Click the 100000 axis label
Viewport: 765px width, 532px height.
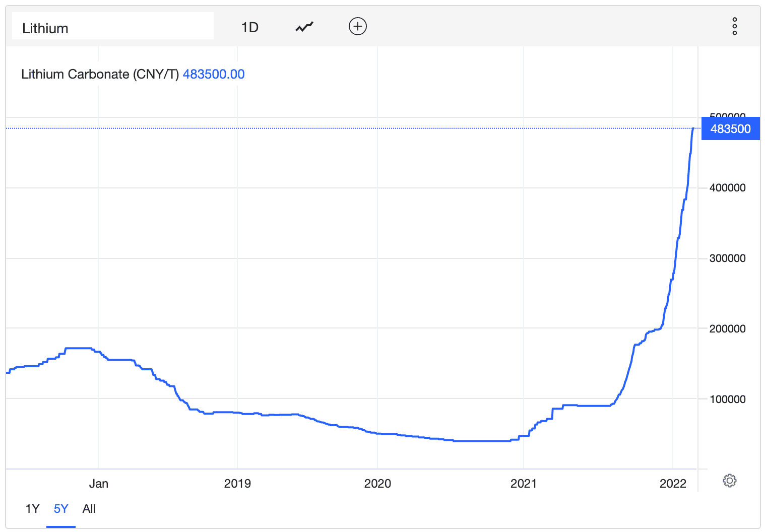tap(727, 400)
